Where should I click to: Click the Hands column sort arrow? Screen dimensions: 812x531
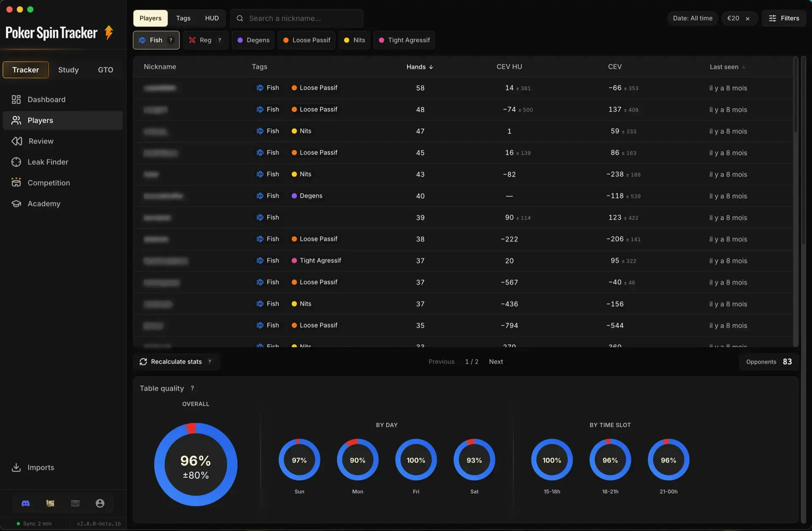431,67
